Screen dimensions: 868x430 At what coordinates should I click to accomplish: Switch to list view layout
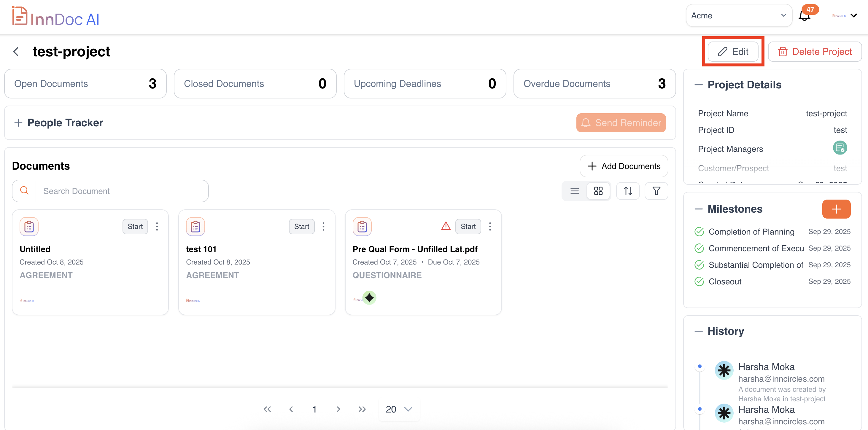click(x=575, y=191)
